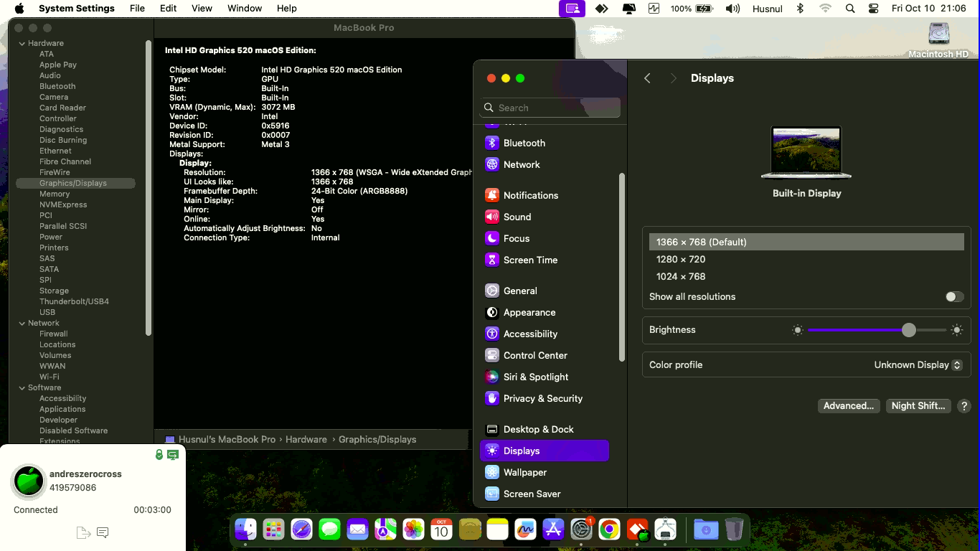Open the Window menu
Image resolution: width=980 pixels, height=551 pixels.
245,9
